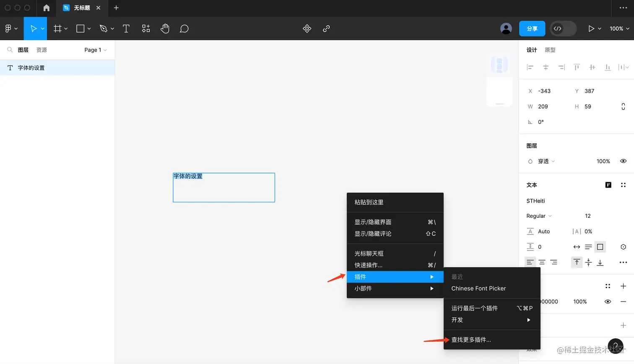This screenshot has height=364, width=634.
Task: Select the Pen tool
Action: [104, 28]
